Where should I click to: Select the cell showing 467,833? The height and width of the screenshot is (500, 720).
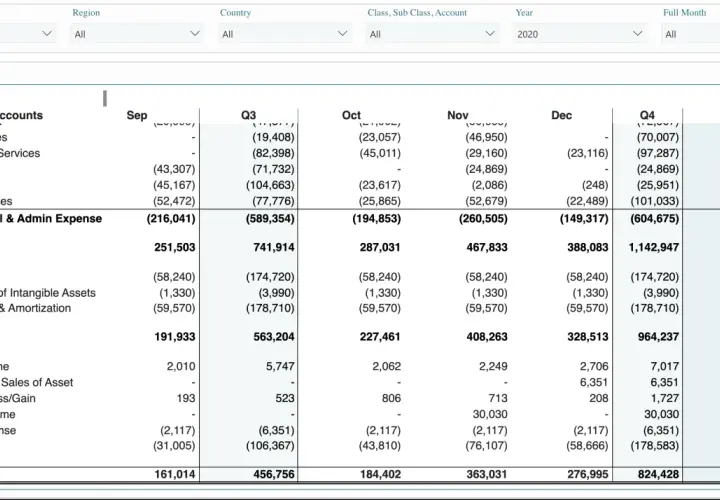coord(487,247)
